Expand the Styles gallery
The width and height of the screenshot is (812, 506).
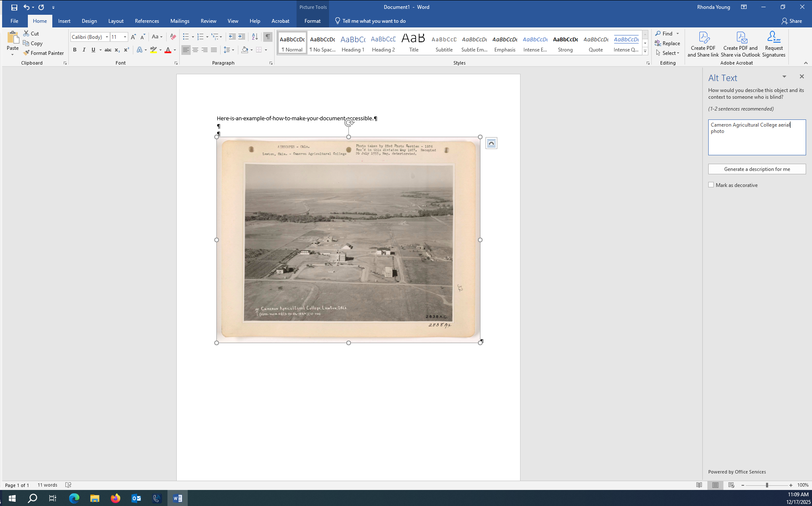(645, 51)
